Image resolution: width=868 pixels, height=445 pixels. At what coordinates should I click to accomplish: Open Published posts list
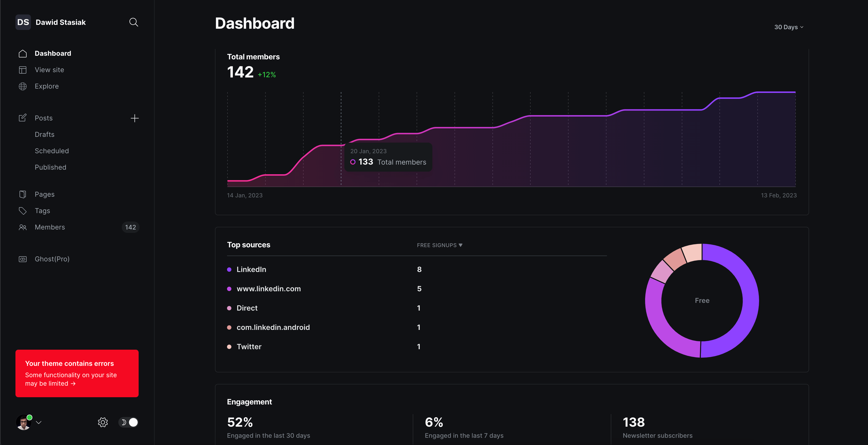[x=50, y=167]
